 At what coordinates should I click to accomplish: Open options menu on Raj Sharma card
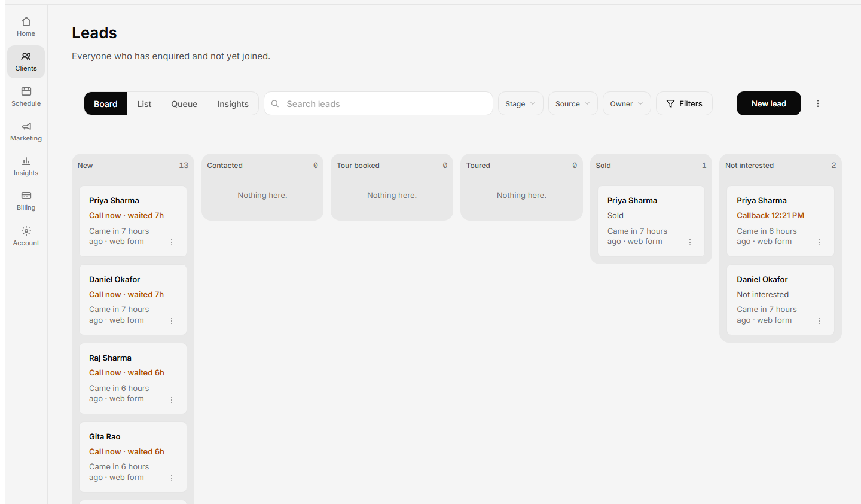click(x=172, y=400)
